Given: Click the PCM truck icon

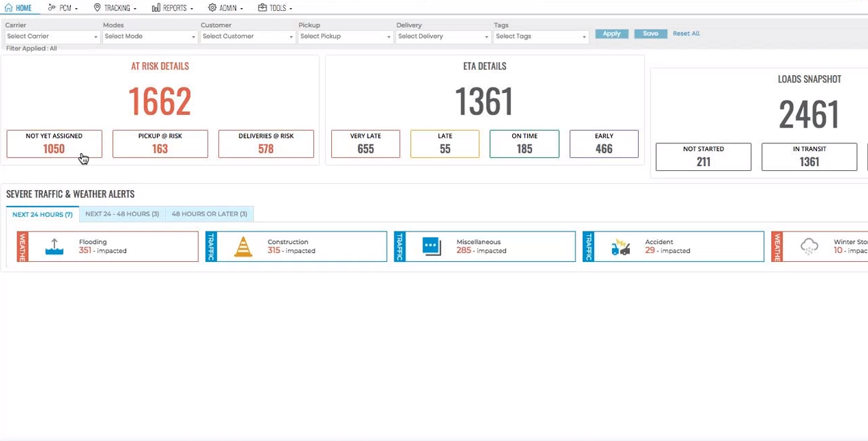Looking at the screenshot, I should pyautogui.click(x=52, y=8).
